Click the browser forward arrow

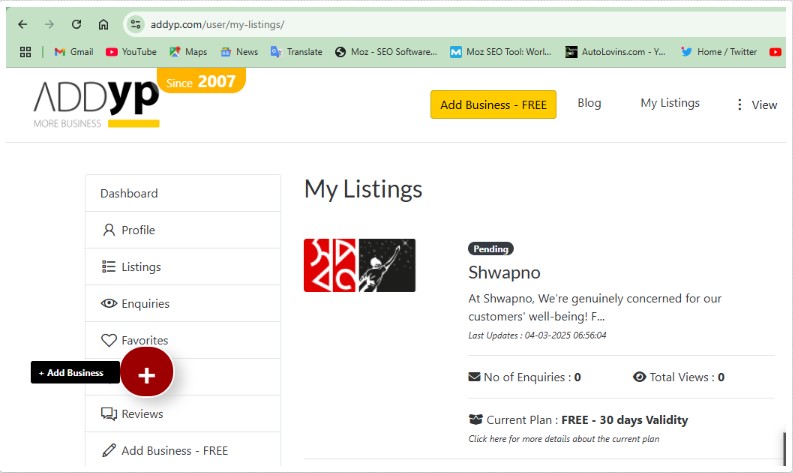49,24
